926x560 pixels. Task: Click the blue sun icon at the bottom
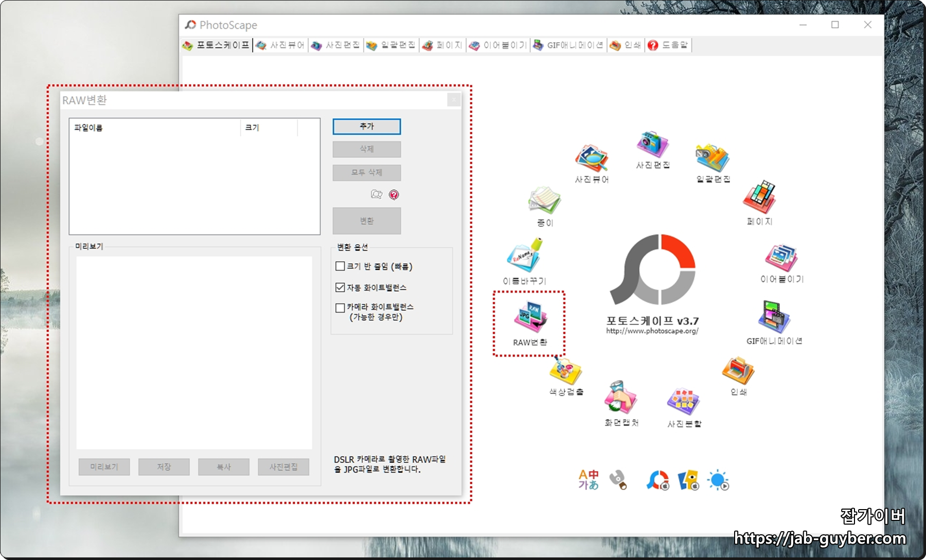[718, 480]
